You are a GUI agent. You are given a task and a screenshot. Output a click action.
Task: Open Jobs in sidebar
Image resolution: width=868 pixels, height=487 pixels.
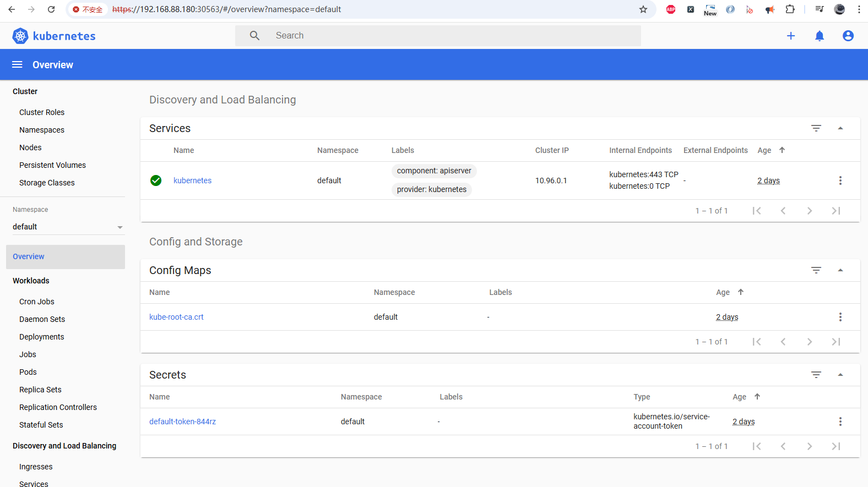[28, 354]
